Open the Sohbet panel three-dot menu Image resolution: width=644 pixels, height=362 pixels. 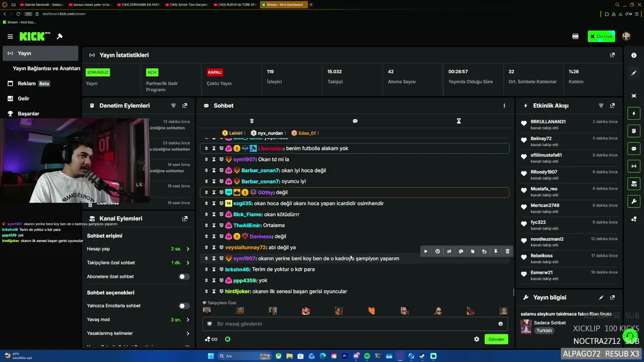click(x=504, y=106)
